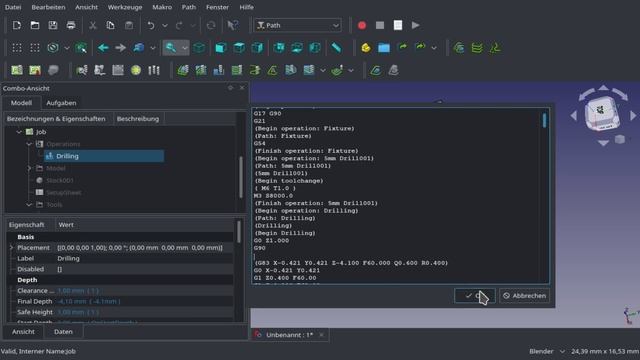Click the yellow round toggle-operation icon
Image resolution: width=640 pixels, height=360 pixels.
tap(136, 70)
